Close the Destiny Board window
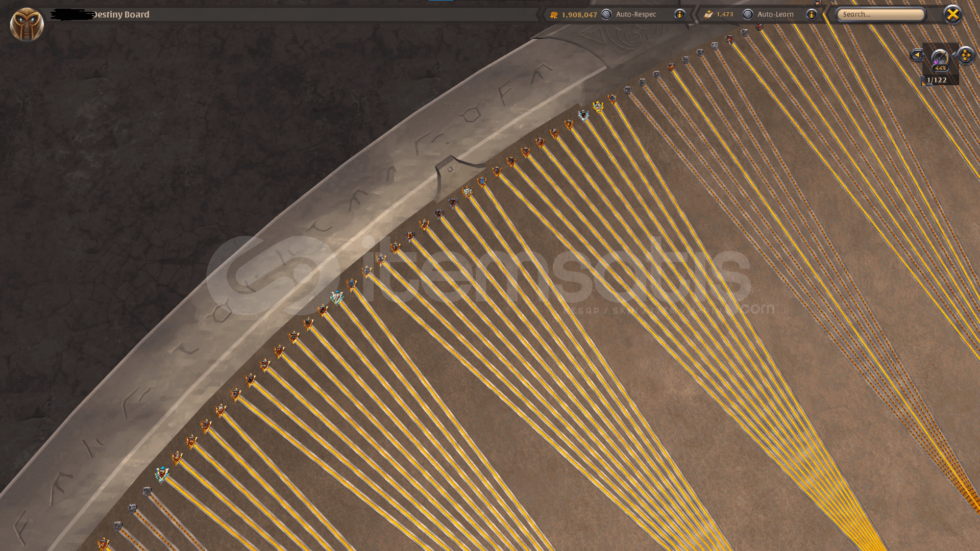This screenshot has height=551, width=980. [x=952, y=14]
